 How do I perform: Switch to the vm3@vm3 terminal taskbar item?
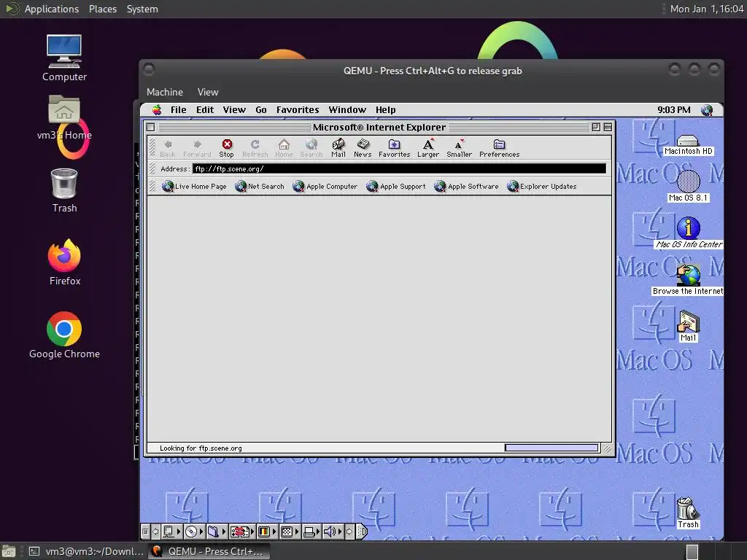pyautogui.click(x=86, y=551)
